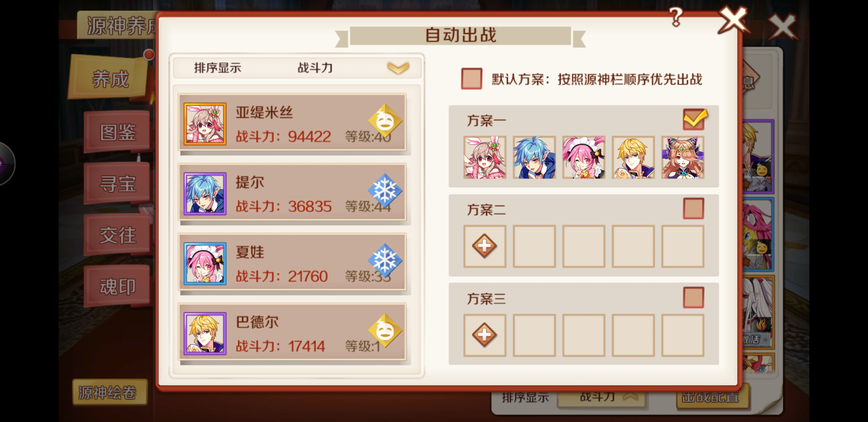Expand the 排序显示 dropdown arrow
Screen dimensions: 868x422
pos(398,68)
